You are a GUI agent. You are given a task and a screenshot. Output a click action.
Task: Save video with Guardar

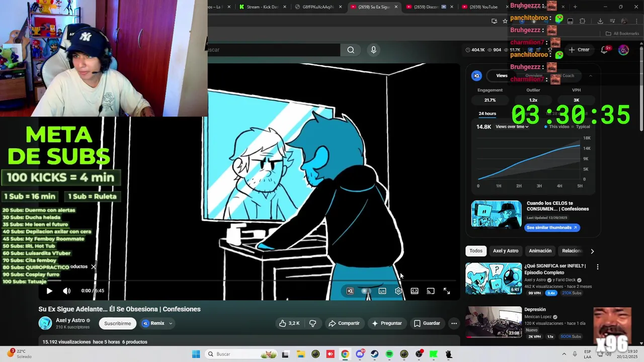427,323
